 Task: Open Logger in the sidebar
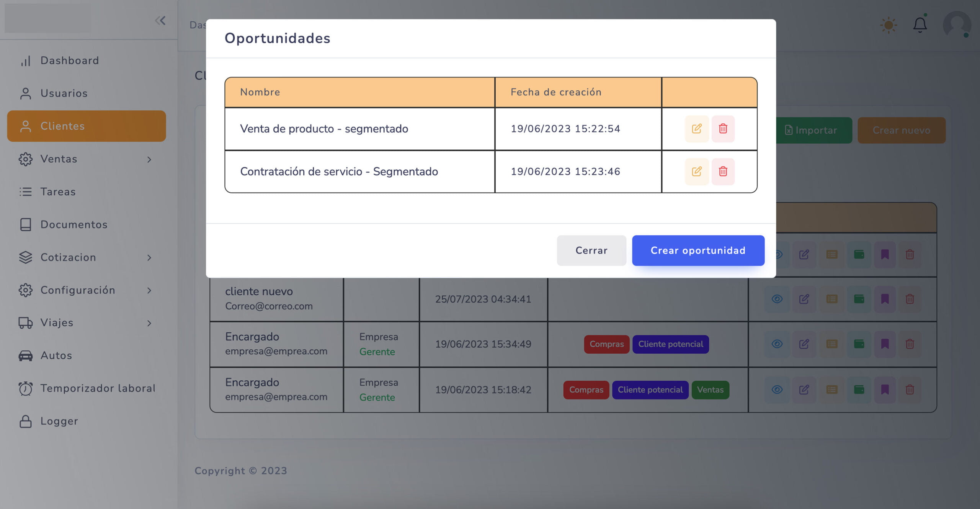point(86,421)
